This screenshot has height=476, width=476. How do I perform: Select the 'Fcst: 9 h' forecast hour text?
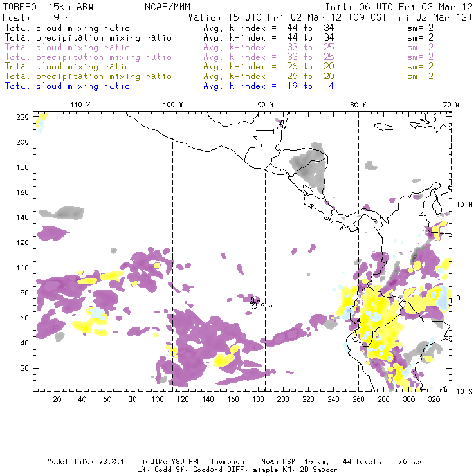pyautogui.click(x=37, y=17)
